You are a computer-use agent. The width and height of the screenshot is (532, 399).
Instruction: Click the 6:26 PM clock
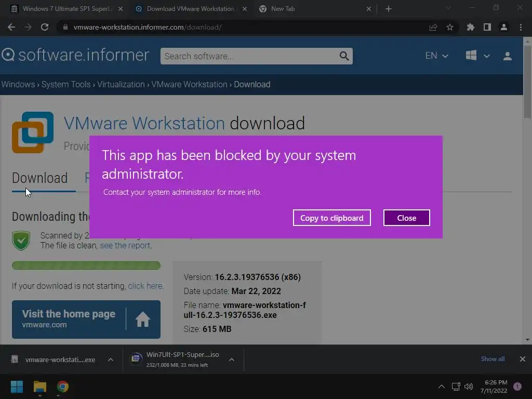pos(496,382)
